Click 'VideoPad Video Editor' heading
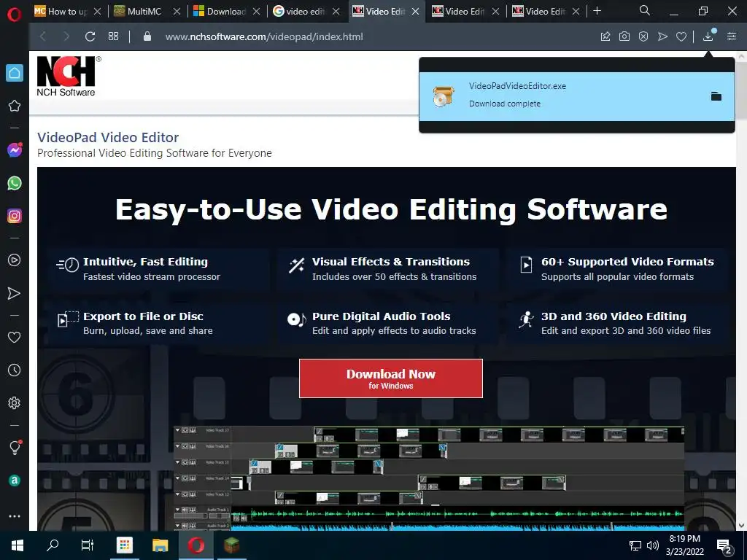Image resolution: width=747 pixels, height=560 pixels. tap(108, 138)
